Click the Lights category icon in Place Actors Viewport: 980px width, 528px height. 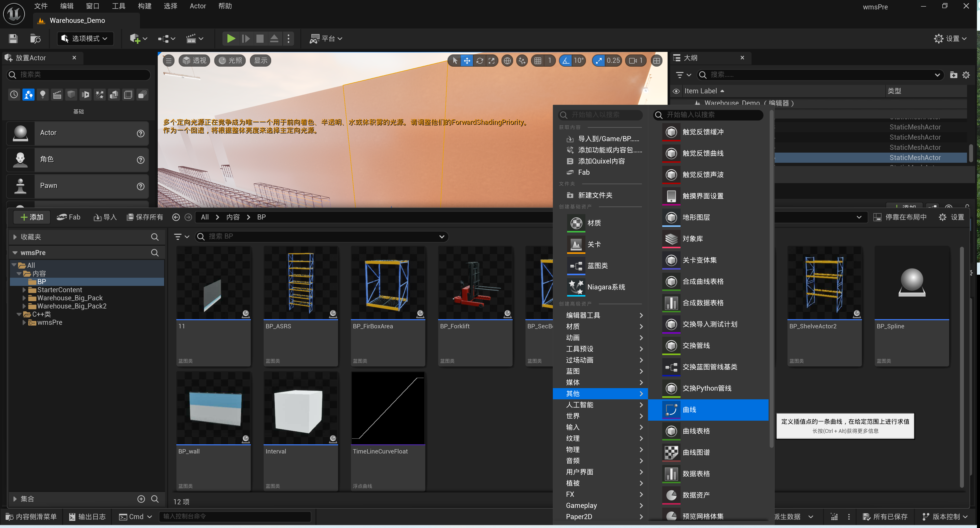click(x=42, y=94)
